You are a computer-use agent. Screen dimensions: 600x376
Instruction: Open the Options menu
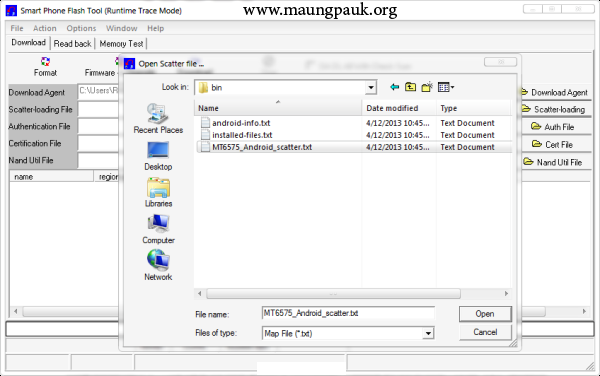coord(81,28)
